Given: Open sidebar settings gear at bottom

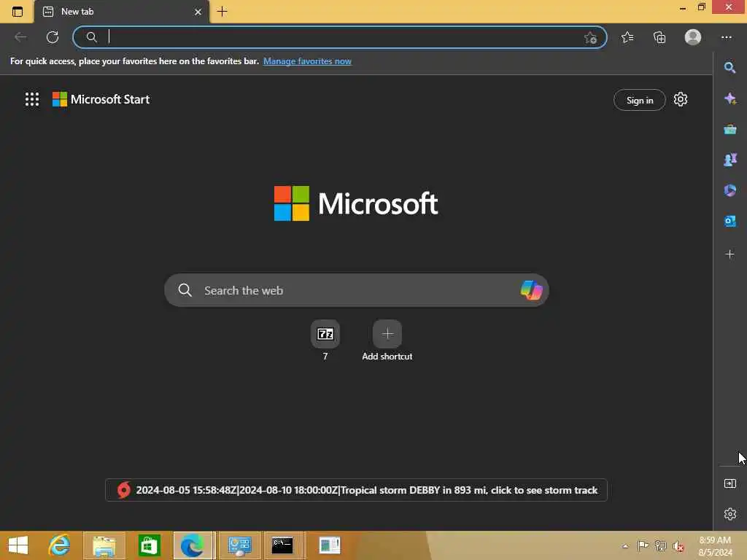Looking at the screenshot, I should pyautogui.click(x=729, y=514).
